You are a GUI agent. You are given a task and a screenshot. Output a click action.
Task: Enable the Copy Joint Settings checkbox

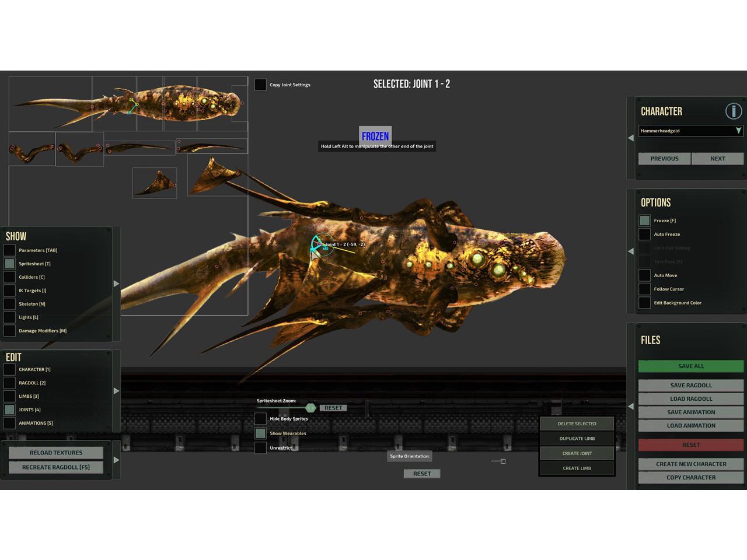click(x=260, y=85)
